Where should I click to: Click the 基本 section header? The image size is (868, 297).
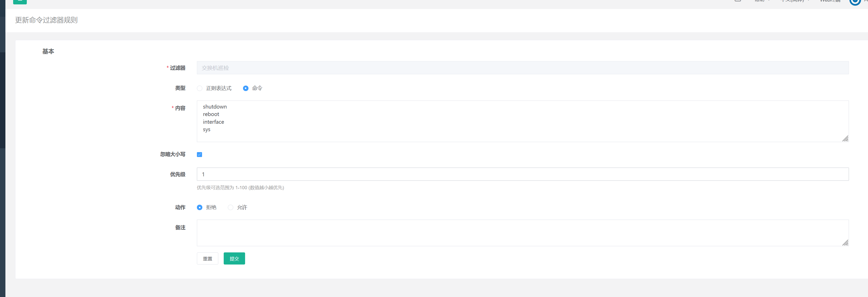click(48, 51)
